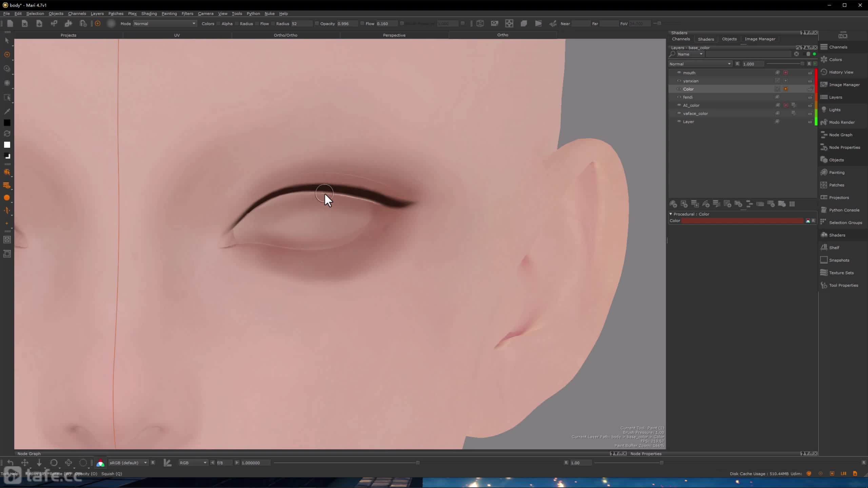868x488 pixels.
Task: Toggle visibility of AI_color layer
Action: 679,105
